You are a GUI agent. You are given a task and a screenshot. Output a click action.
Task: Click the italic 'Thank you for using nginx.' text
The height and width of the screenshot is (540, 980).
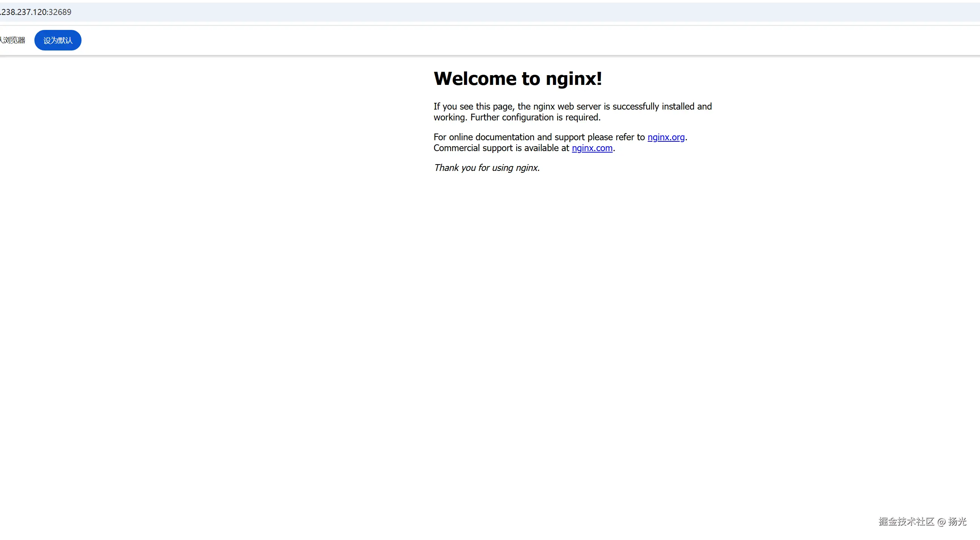486,168
